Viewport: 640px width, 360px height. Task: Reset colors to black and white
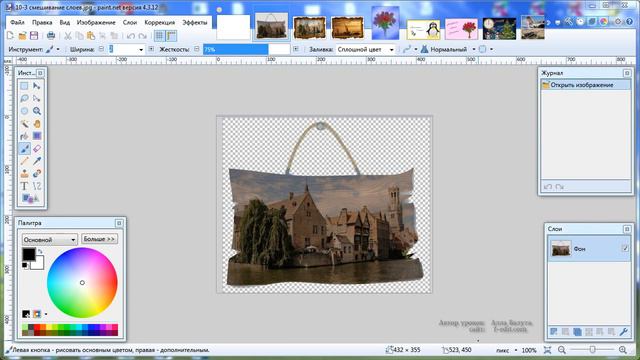pyautogui.click(x=25, y=265)
